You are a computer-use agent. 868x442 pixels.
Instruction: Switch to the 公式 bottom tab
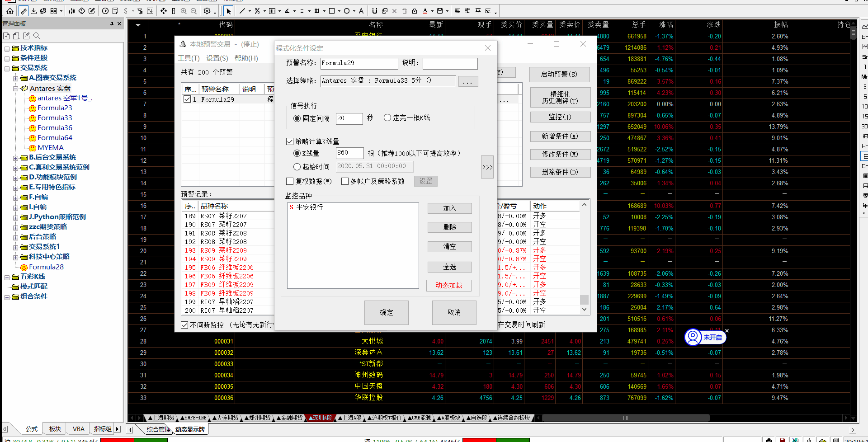click(x=32, y=429)
